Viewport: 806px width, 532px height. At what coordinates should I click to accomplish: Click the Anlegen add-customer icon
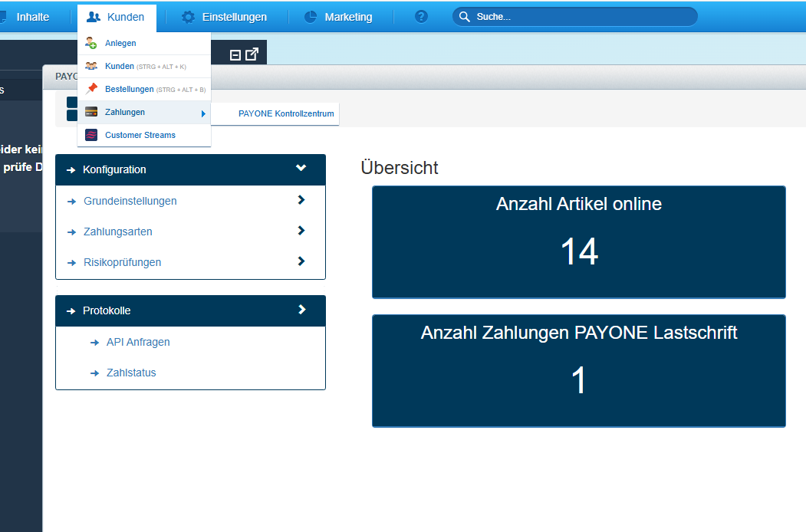[91, 43]
